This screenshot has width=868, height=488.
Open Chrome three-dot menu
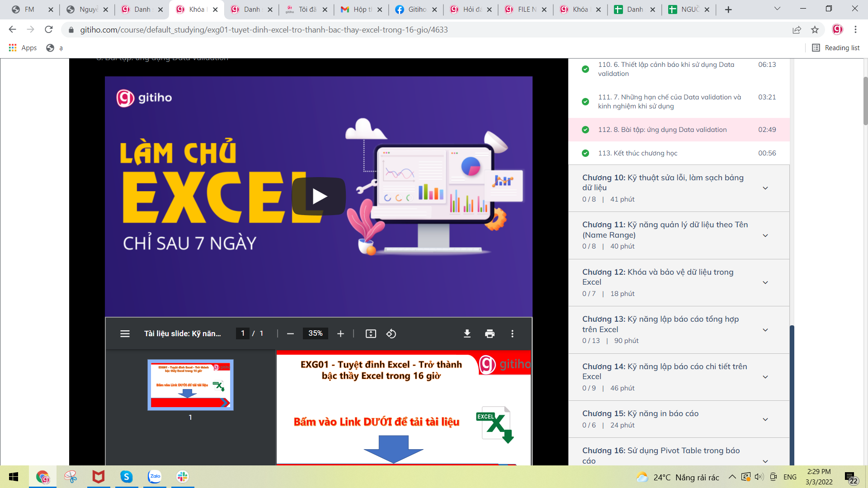855,29
